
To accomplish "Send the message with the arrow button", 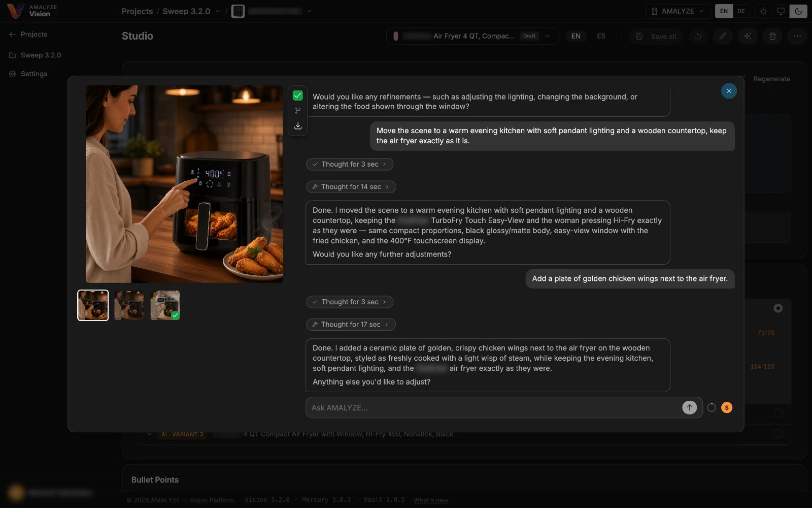I will point(689,407).
